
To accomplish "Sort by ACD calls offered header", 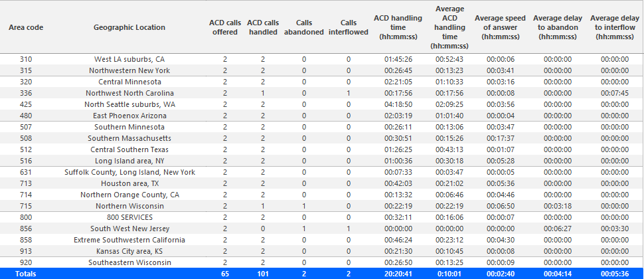I will pos(225,27).
